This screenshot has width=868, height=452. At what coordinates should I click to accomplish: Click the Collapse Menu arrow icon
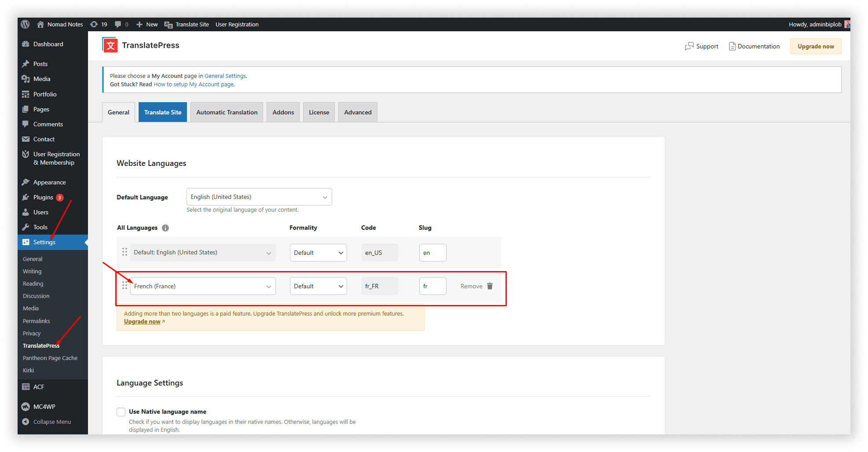(26, 422)
